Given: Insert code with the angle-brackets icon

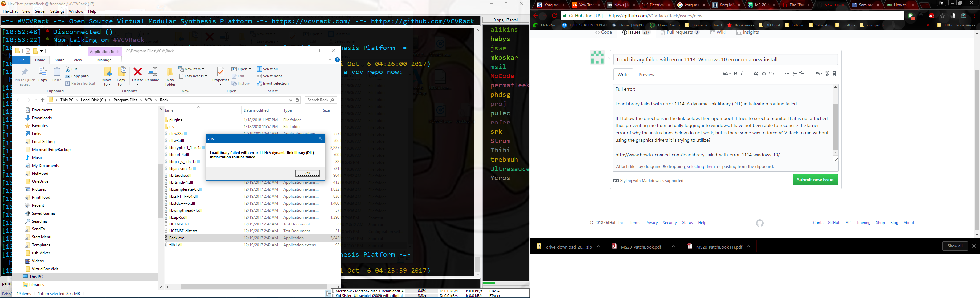Looking at the screenshot, I should [764, 74].
